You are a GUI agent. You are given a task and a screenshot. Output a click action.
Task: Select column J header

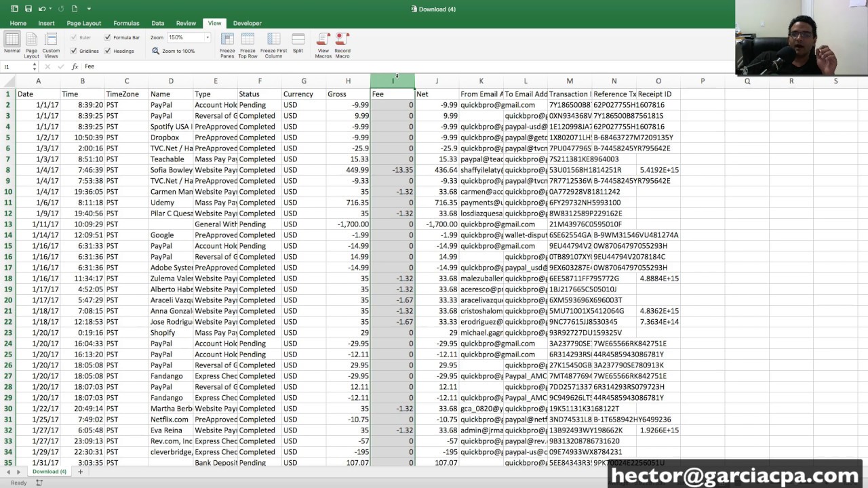437,81
